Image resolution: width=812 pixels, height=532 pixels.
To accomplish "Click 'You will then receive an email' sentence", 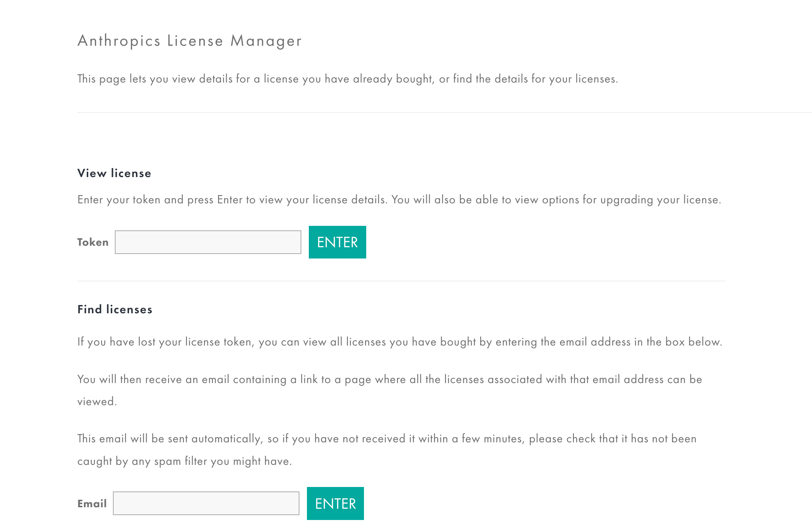I will click(x=389, y=379).
